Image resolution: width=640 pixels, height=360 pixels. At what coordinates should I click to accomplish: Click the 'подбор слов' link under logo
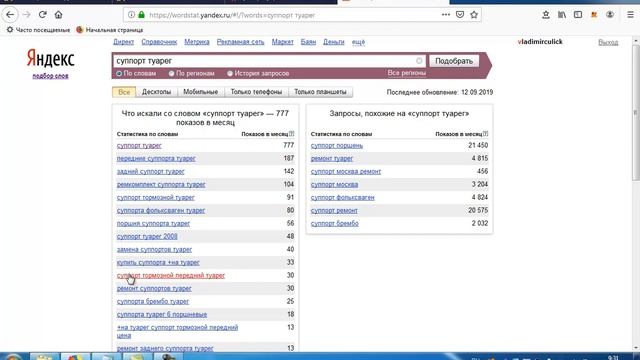[51, 76]
